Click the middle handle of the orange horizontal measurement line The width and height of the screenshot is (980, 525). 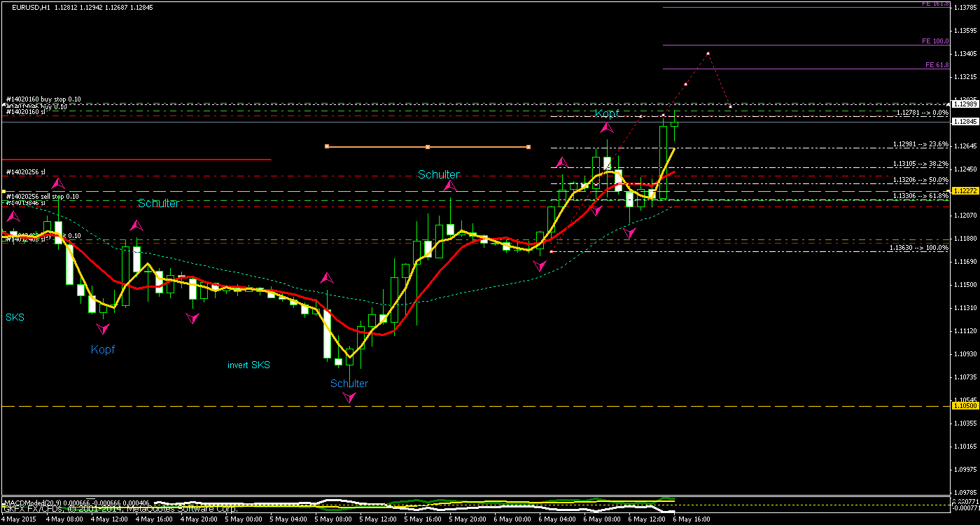pos(428,146)
